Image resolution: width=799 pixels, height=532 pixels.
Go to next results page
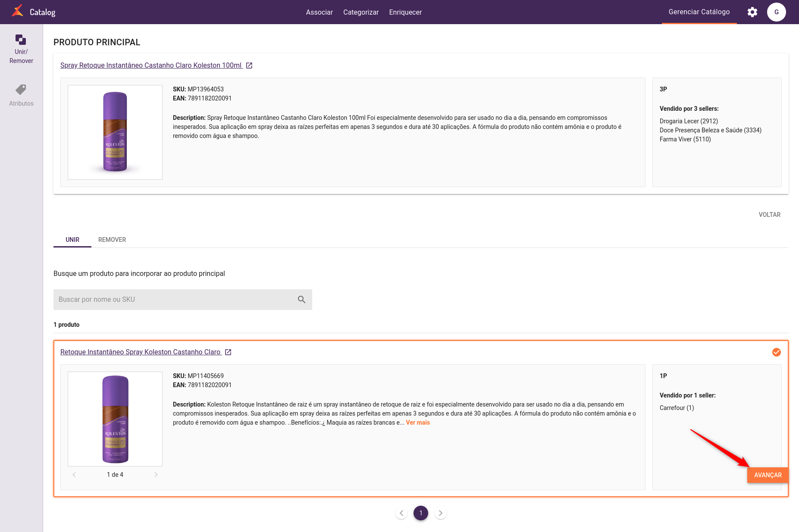[x=440, y=513]
